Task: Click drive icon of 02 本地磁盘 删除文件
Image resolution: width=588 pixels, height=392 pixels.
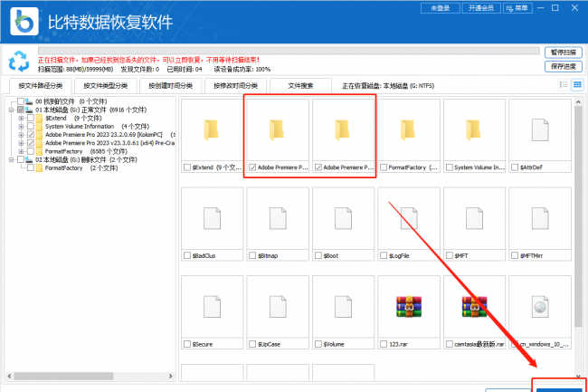Action: point(29,160)
